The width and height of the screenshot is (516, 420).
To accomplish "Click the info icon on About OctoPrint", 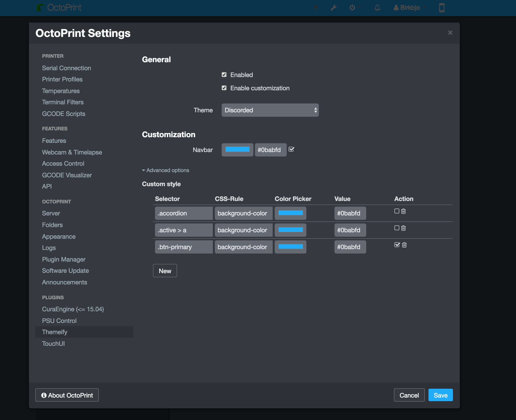I will 44,395.
